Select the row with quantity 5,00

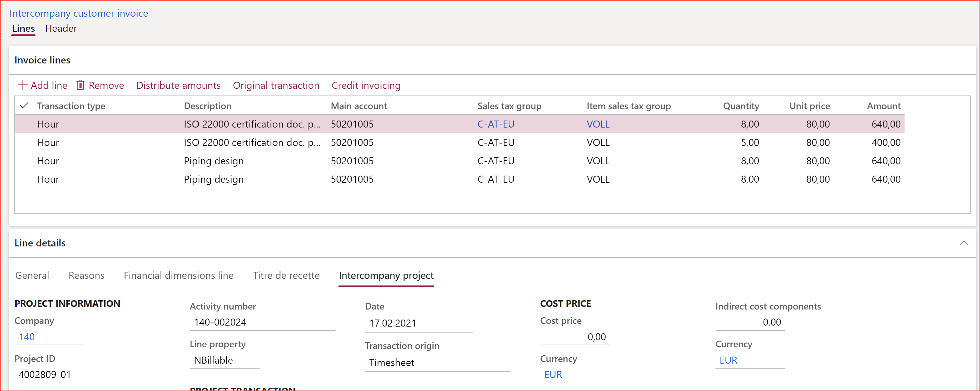pyautogui.click(x=460, y=142)
